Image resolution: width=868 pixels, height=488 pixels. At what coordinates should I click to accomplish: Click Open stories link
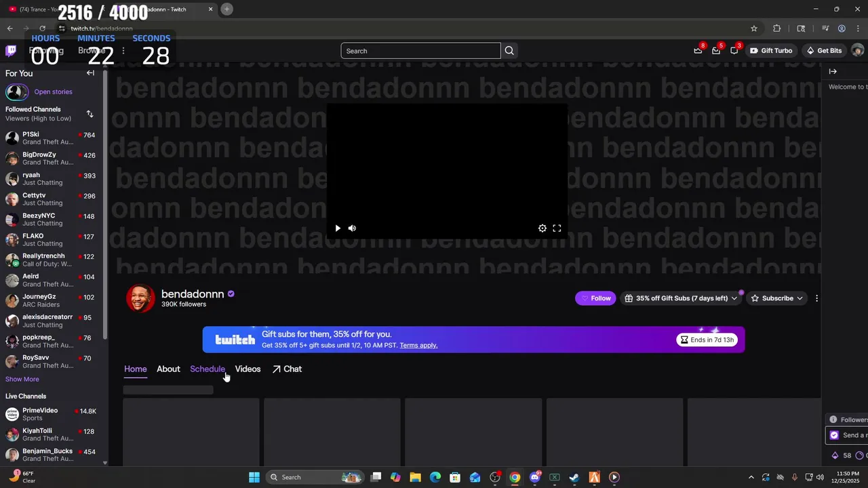[x=53, y=91]
